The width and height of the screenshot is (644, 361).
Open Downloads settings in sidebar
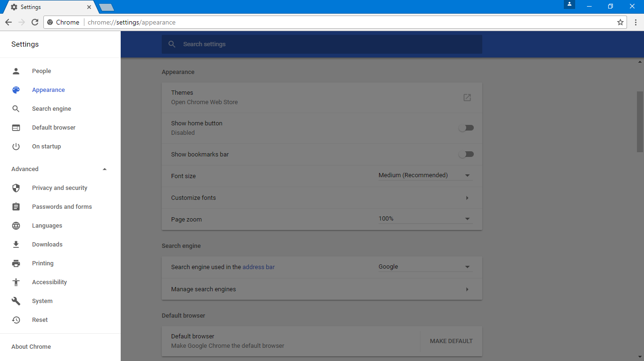click(47, 245)
